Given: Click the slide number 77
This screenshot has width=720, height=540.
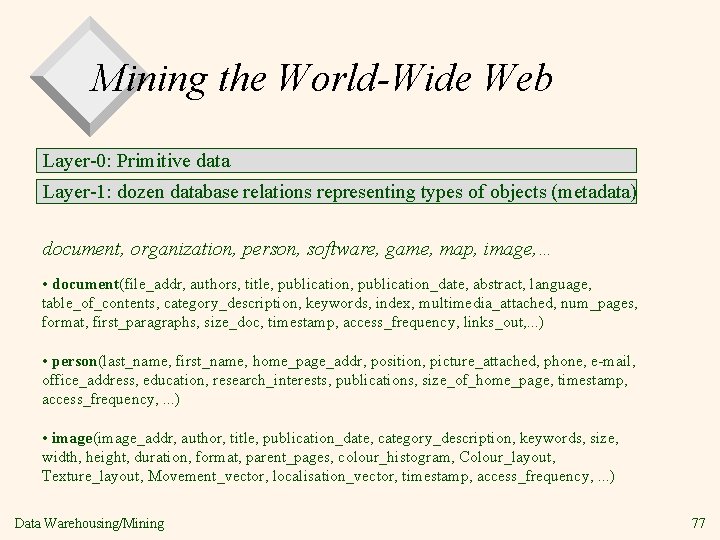Looking at the screenshot, I should tap(698, 523).
